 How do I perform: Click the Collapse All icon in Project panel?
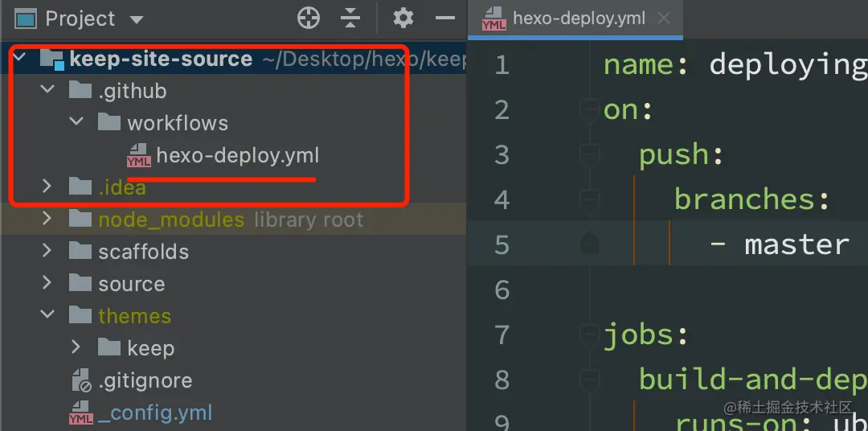(x=350, y=18)
